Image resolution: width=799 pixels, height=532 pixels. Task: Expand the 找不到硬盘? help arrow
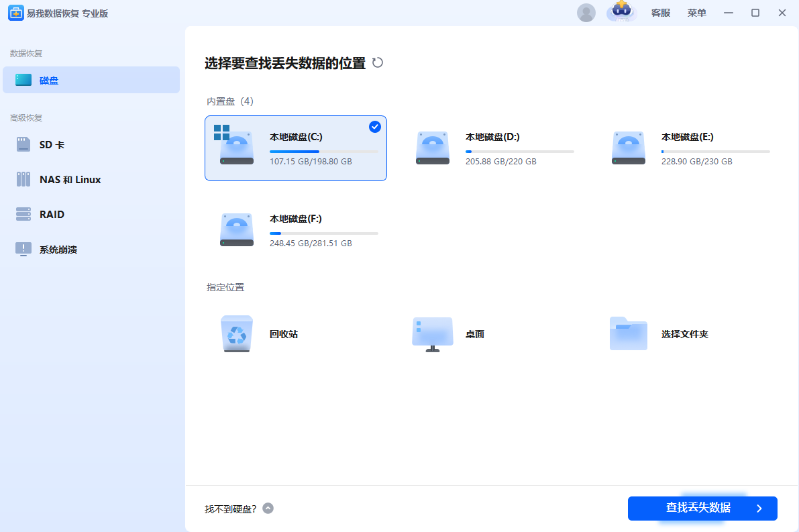pos(268,508)
